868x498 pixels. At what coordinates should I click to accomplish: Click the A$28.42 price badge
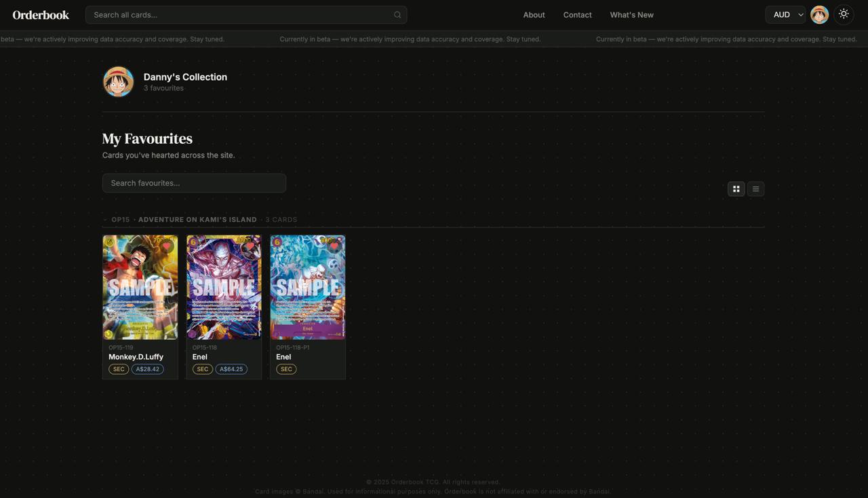[x=147, y=369]
